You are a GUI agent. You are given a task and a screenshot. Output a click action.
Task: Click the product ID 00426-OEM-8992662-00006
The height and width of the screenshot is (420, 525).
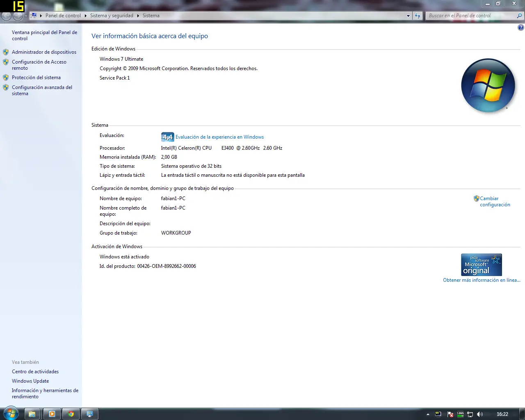click(167, 266)
